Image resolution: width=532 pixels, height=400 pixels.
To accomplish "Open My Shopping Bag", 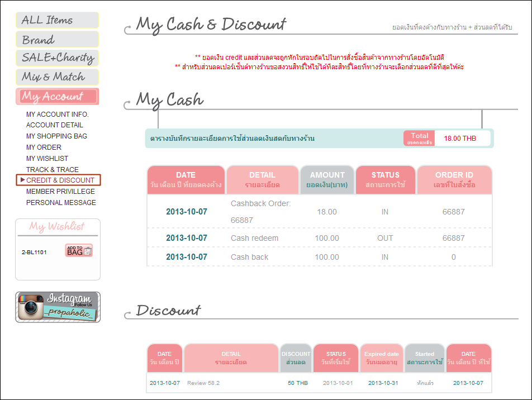I will (x=56, y=136).
